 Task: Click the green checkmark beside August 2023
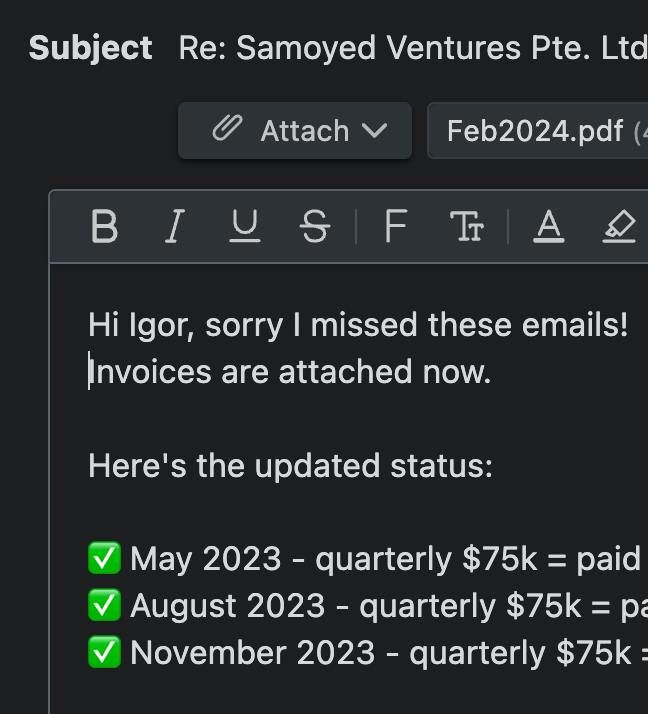pyautogui.click(x=104, y=606)
